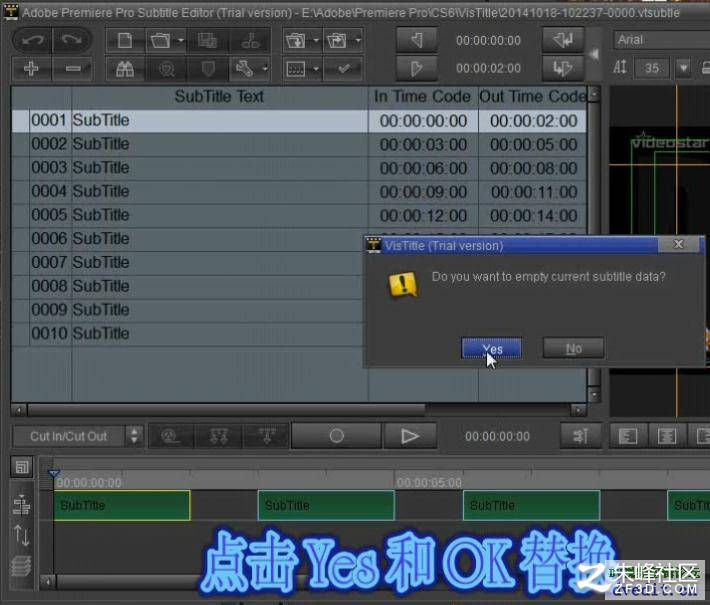Click the checkmark apply icon
Image resolution: width=710 pixels, height=605 pixels.
click(x=344, y=69)
